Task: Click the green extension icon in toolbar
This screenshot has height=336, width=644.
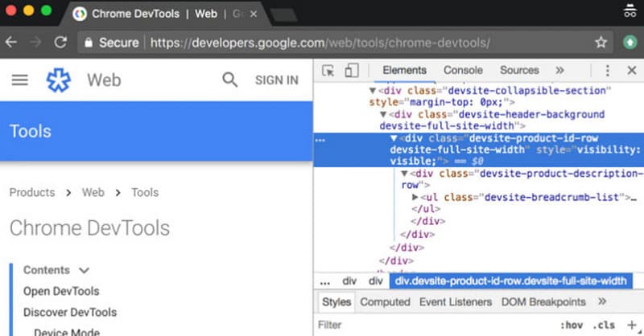Action: 630,42
